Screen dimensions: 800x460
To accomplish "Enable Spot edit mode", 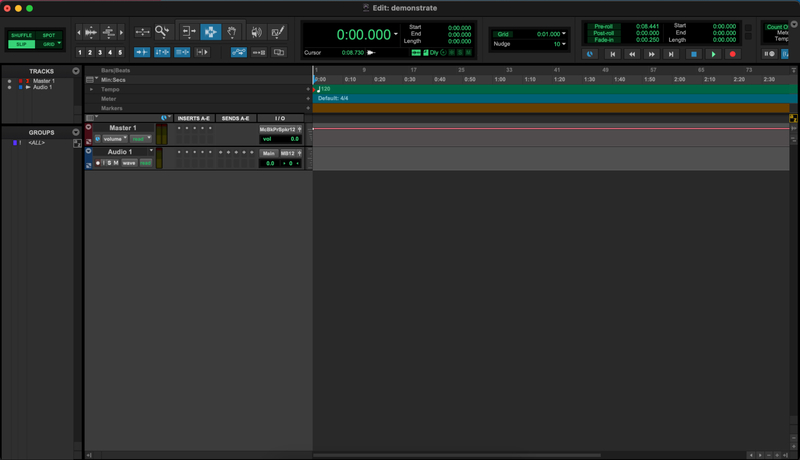I will (x=49, y=35).
